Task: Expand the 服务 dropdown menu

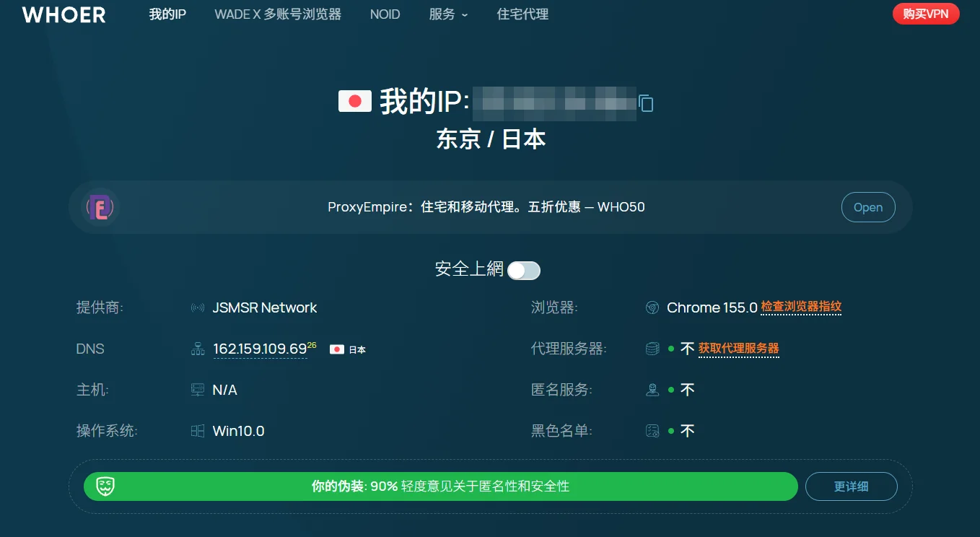Action: (448, 14)
